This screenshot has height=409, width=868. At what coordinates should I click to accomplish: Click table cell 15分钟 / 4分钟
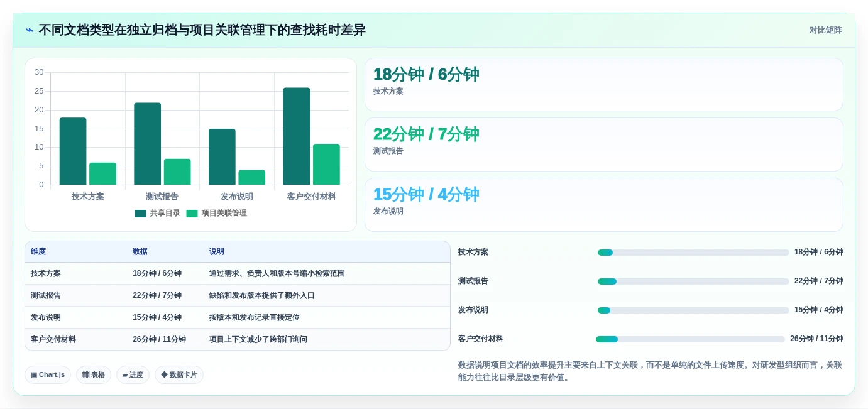[157, 317]
